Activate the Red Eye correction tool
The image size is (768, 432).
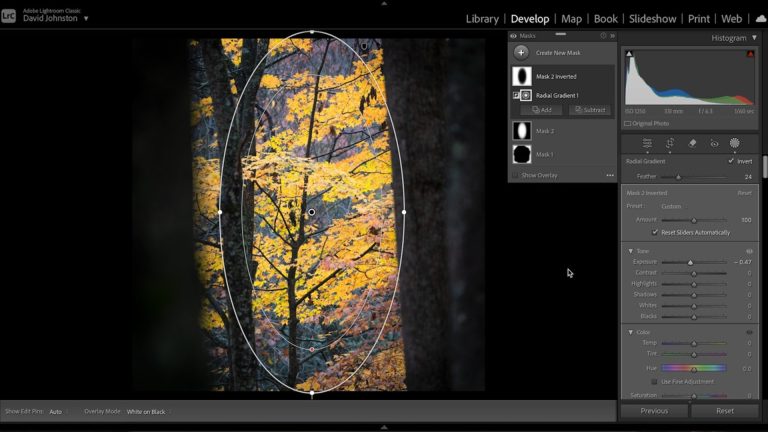[714, 143]
